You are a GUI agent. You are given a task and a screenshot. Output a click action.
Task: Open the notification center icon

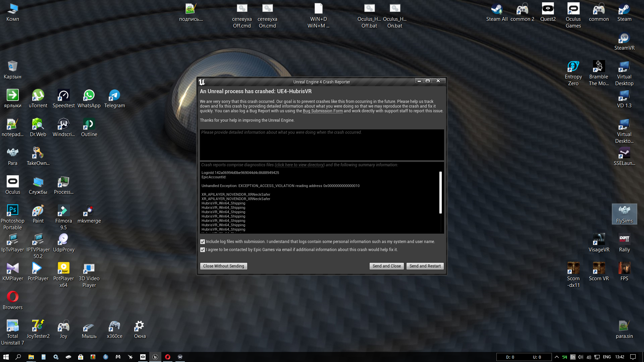point(633,357)
